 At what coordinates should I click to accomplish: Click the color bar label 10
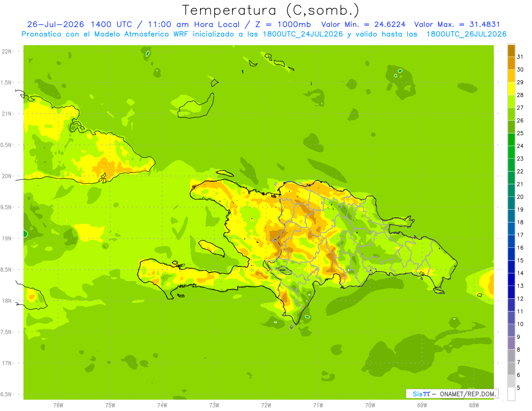(520, 324)
